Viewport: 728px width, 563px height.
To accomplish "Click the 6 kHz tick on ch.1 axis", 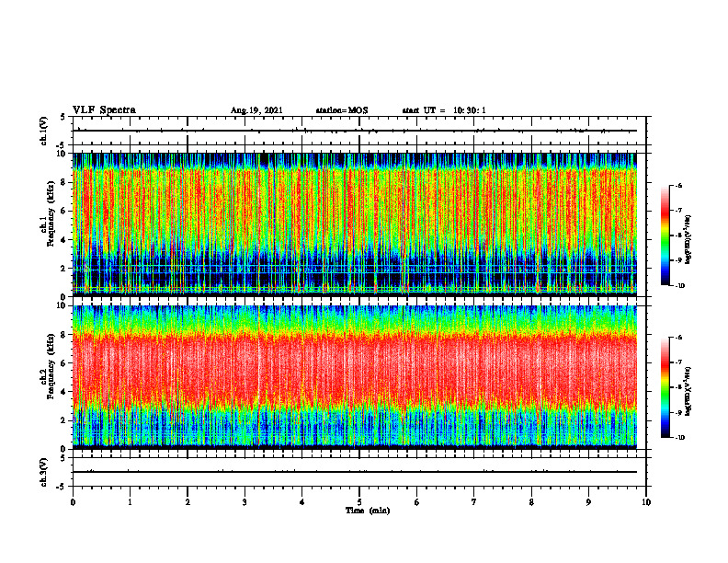I will coord(64,211).
